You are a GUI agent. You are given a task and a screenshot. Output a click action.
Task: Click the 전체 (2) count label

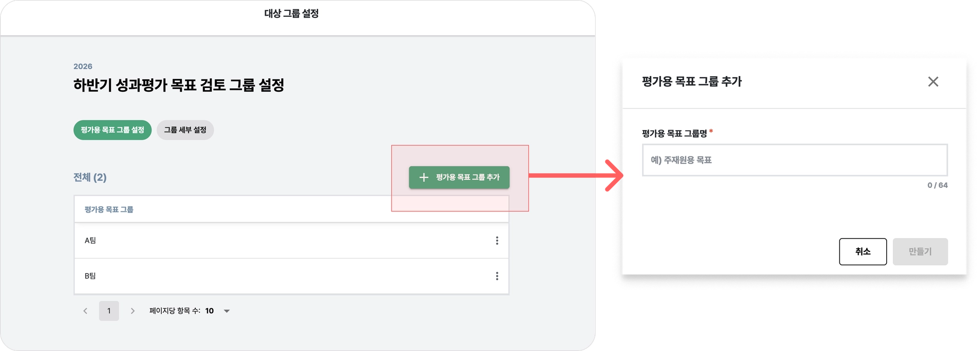[x=90, y=177]
